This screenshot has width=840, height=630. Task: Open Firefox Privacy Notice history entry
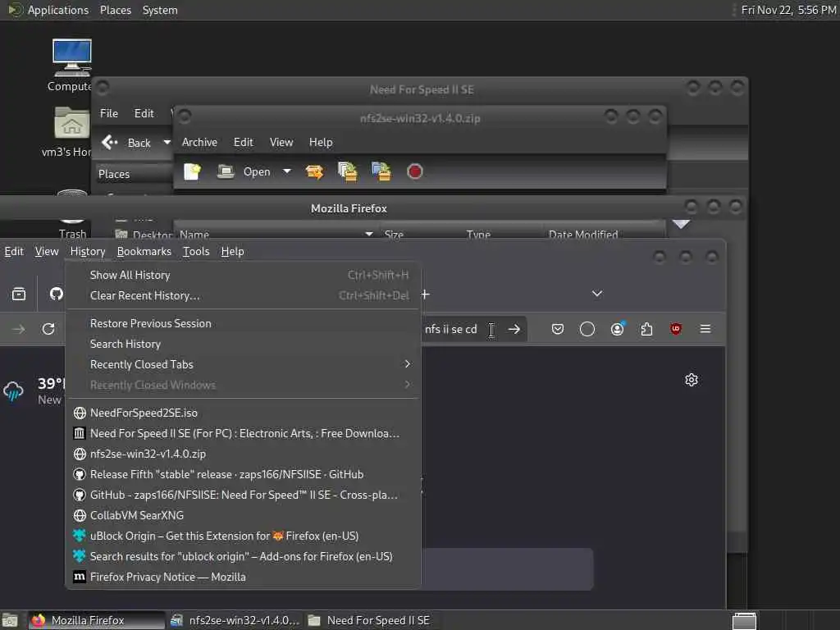(x=243, y=577)
